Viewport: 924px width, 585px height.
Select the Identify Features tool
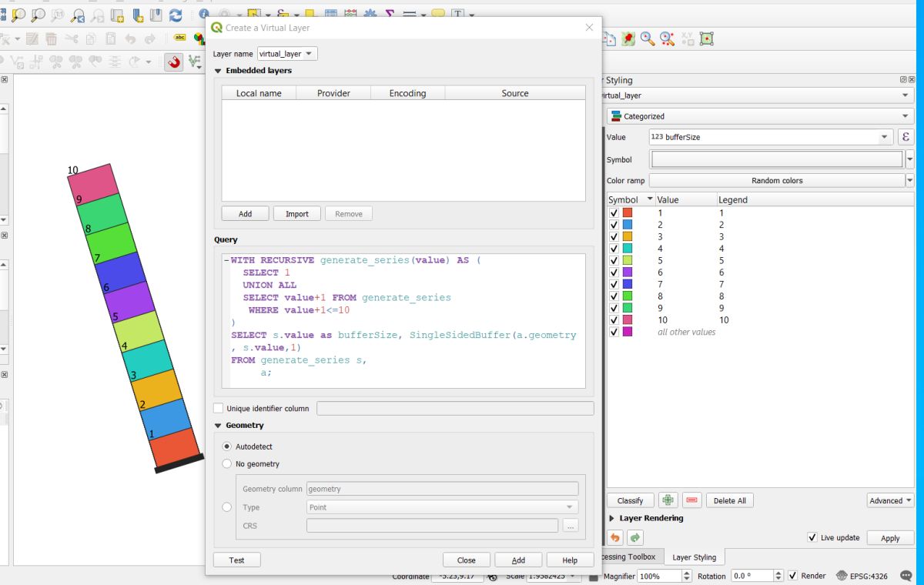pos(204,15)
